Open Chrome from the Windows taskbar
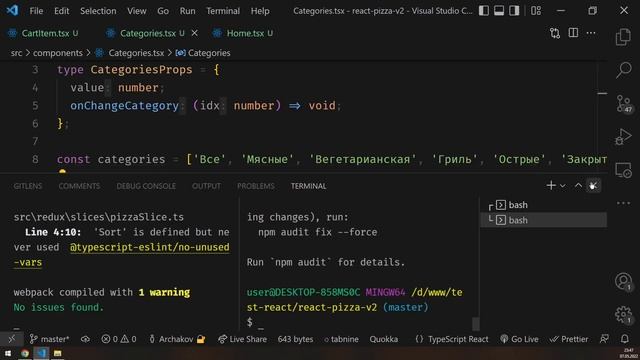This screenshot has width=640, height=360. tap(25, 353)
